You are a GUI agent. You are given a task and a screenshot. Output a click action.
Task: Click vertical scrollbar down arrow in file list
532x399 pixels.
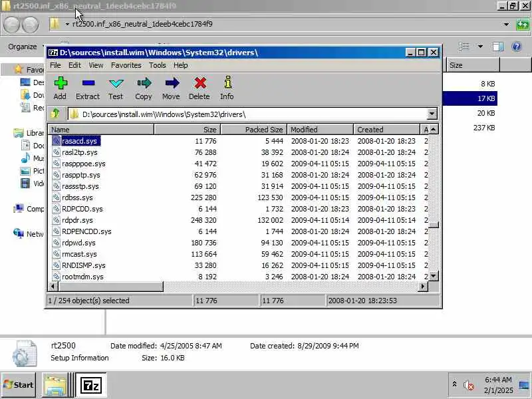point(434,276)
